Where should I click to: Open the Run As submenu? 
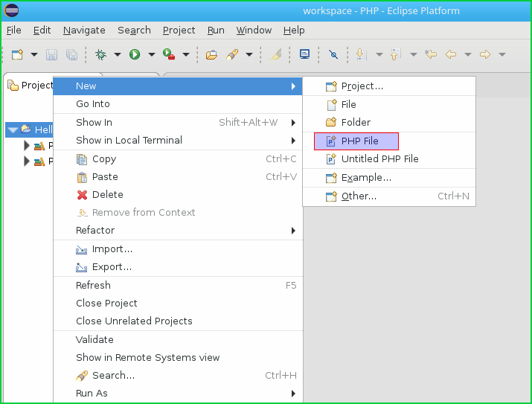pos(178,394)
